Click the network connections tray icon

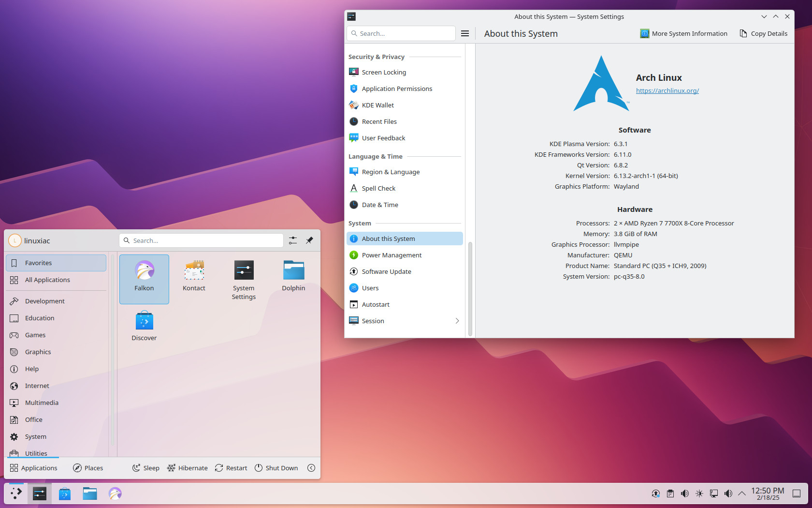click(714, 493)
